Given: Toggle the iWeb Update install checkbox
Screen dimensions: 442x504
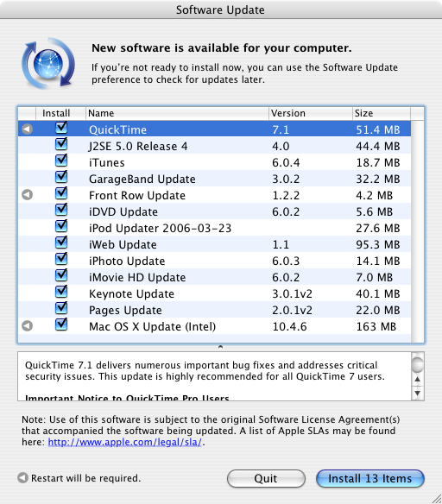Looking at the screenshot, I should 61,243.
